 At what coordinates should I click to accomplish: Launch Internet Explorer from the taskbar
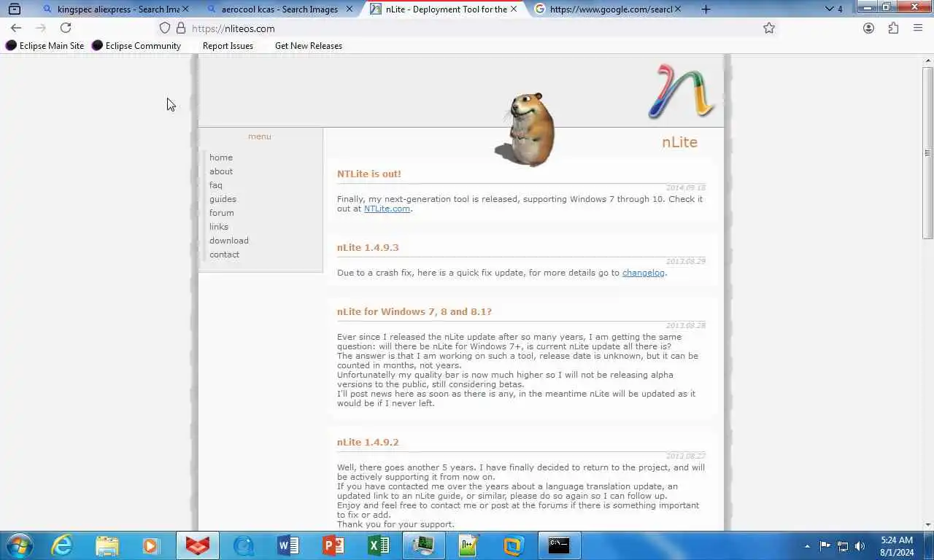coord(63,545)
